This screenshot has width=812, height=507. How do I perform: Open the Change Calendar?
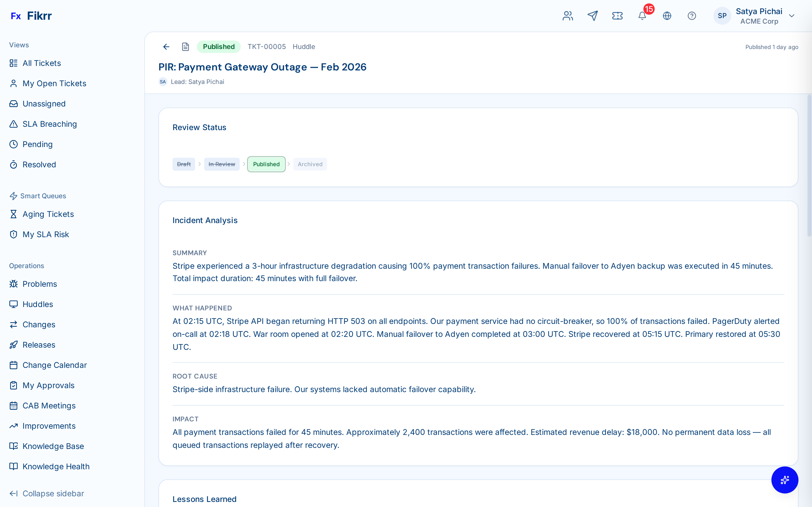(x=54, y=365)
